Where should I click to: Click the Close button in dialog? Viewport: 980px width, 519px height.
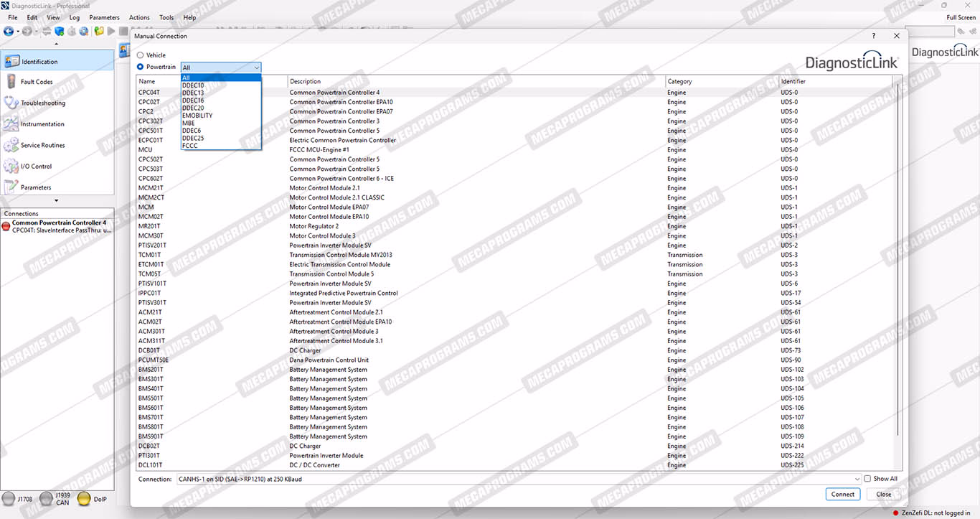(x=884, y=495)
